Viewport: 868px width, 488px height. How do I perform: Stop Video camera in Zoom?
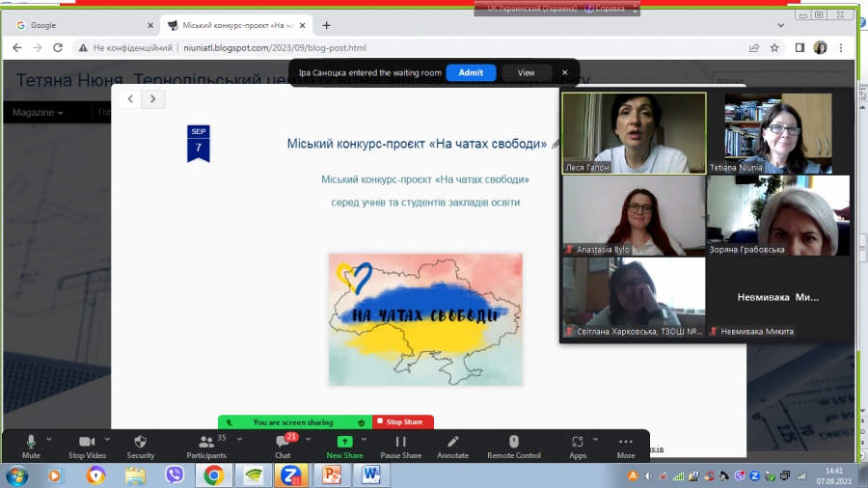[87, 443]
